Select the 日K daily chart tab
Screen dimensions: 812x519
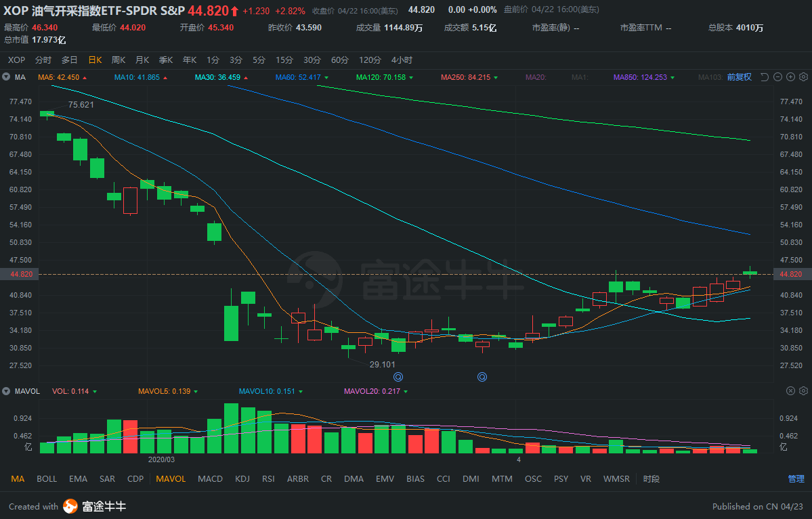[x=95, y=60]
